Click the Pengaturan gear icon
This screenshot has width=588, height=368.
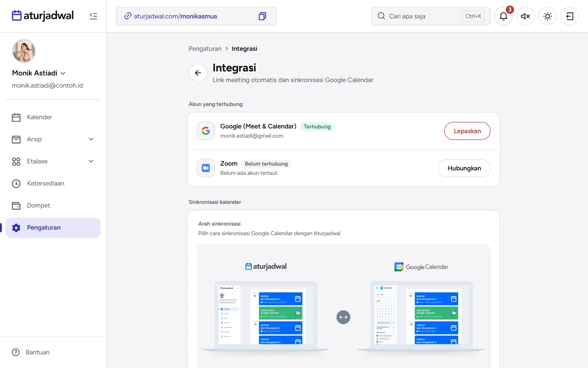[x=16, y=228]
